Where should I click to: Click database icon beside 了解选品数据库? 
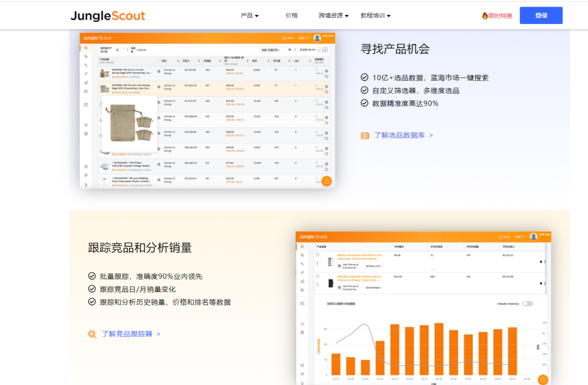click(x=365, y=135)
